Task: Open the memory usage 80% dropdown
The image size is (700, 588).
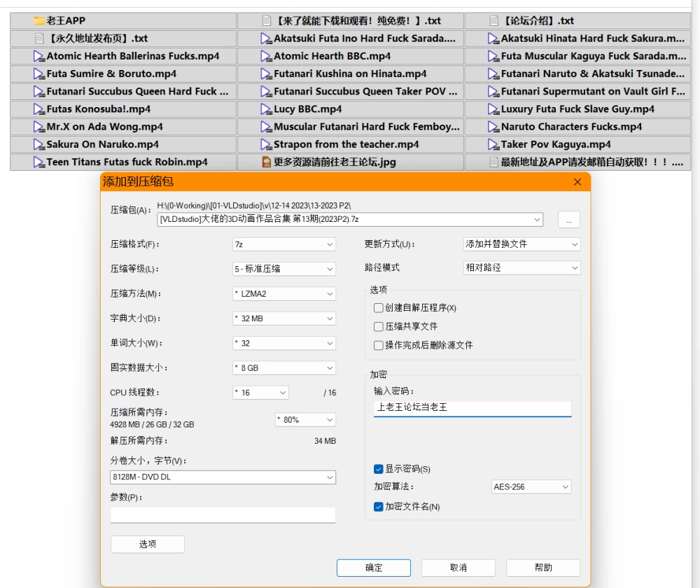Action: coord(305,420)
